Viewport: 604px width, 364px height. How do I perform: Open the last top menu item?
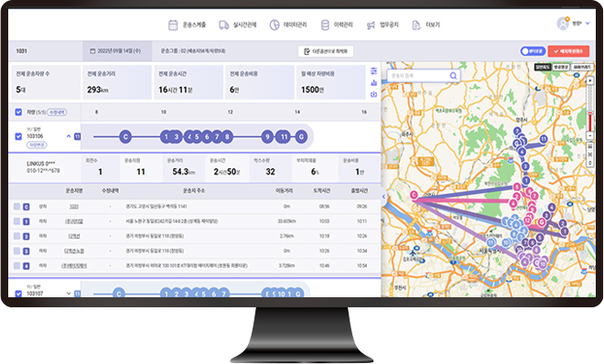pos(426,25)
